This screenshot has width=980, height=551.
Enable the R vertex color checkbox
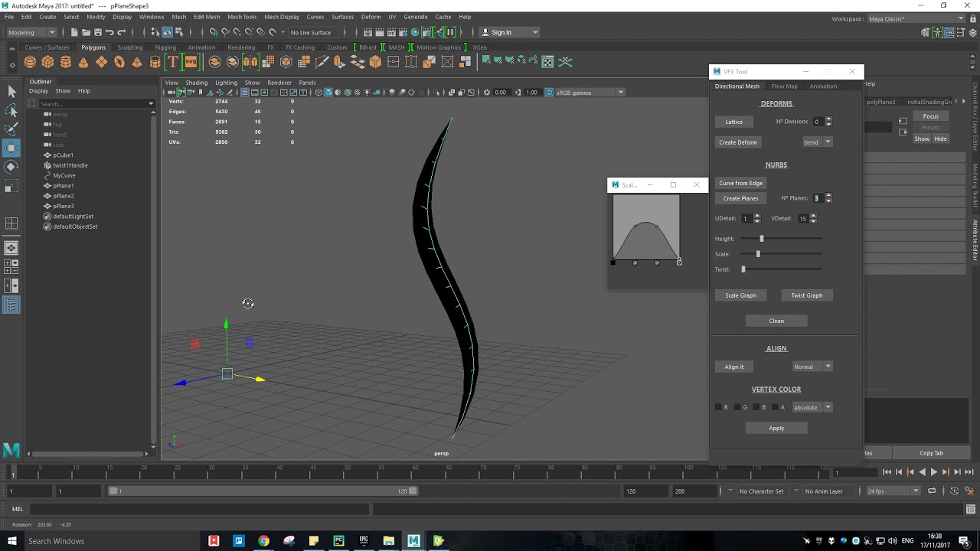point(718,407)
